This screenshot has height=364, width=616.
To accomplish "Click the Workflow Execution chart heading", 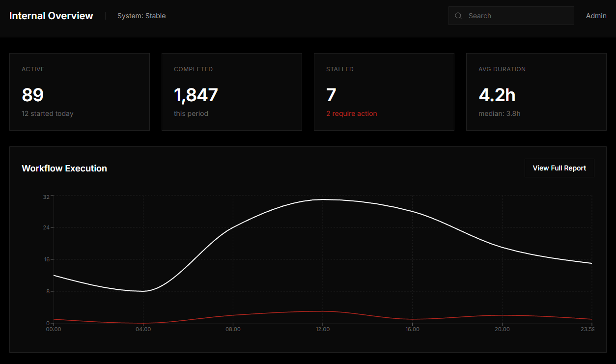I will click(x=64, y=168).
